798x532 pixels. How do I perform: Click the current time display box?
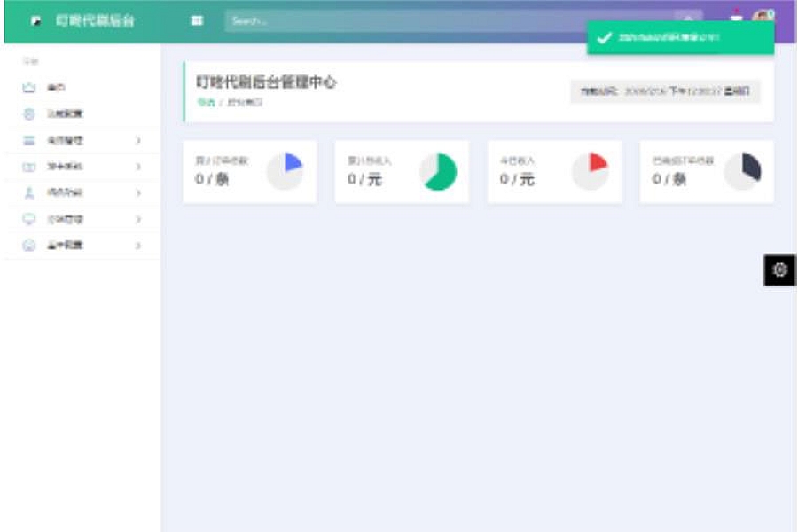tap(665, 91)
